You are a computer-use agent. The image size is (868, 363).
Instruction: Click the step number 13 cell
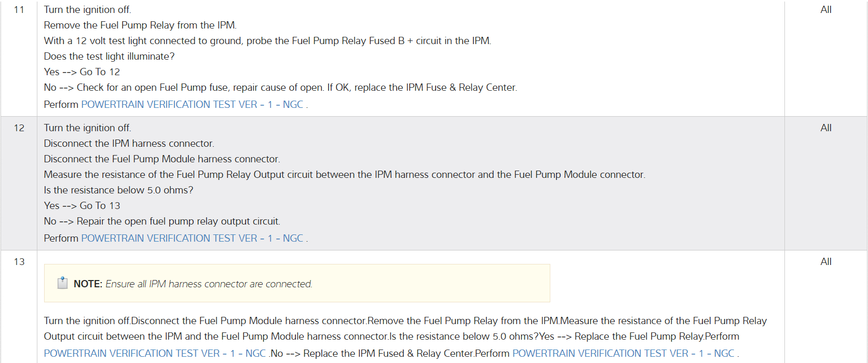pos(19,262)
